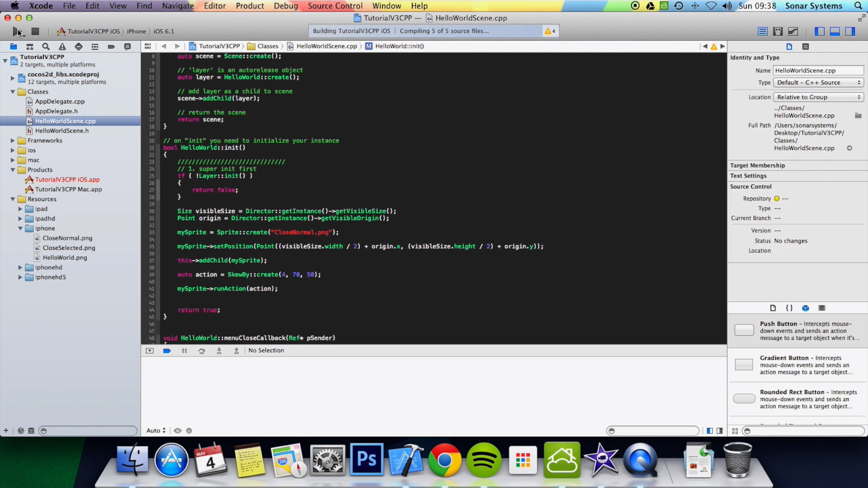The height and width of the screenshot is (488, 868).
Task: Open the Version editor
Action: 793,31
